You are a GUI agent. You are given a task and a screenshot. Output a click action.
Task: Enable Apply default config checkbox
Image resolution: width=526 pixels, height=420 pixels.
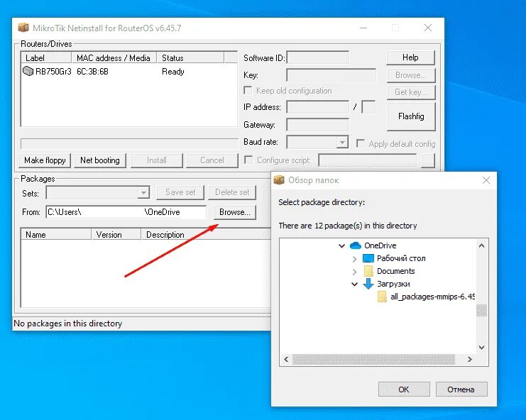pos(361,144)
